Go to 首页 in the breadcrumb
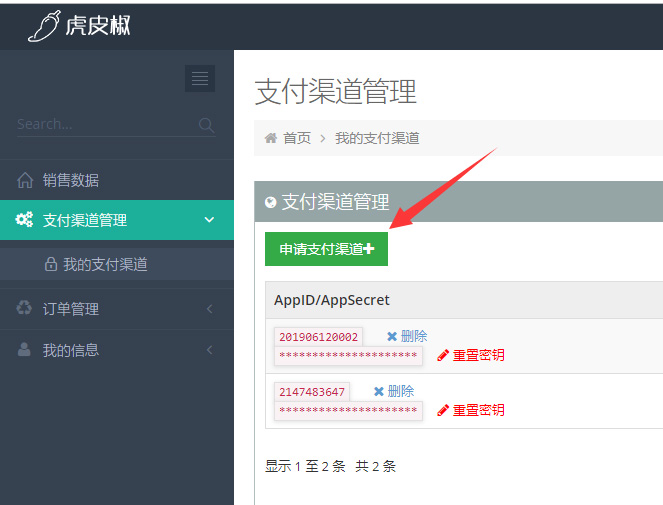The image size is (663, 505). click(x=296, y=138)
